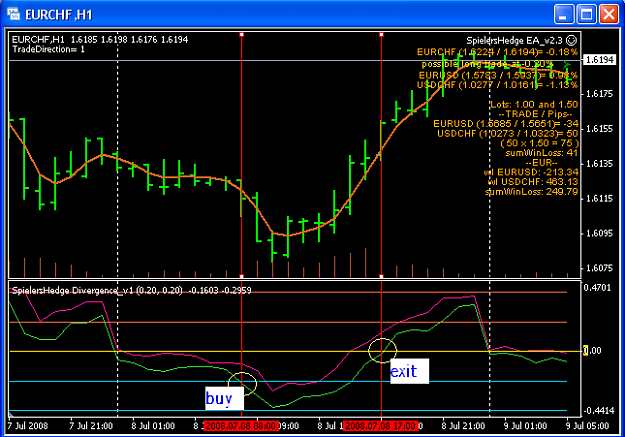Click the 2008.07.08 17:00 red time label
The height and width of the screenshot is (437, 625).
point(381,425)
